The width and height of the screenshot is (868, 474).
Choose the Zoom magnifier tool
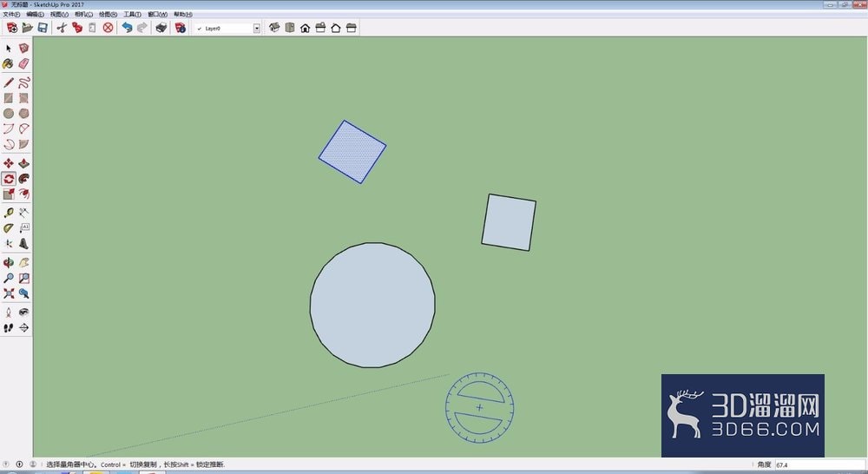[x=9, y=278]
